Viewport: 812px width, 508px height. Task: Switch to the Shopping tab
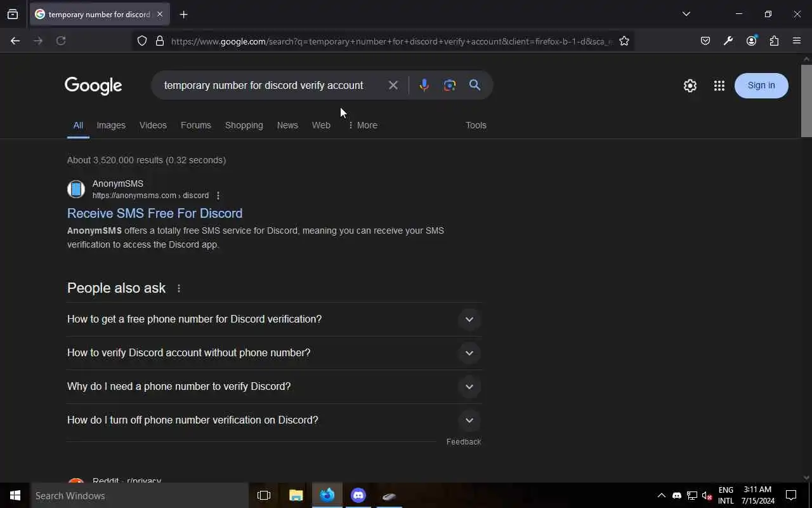coord(244,125)
